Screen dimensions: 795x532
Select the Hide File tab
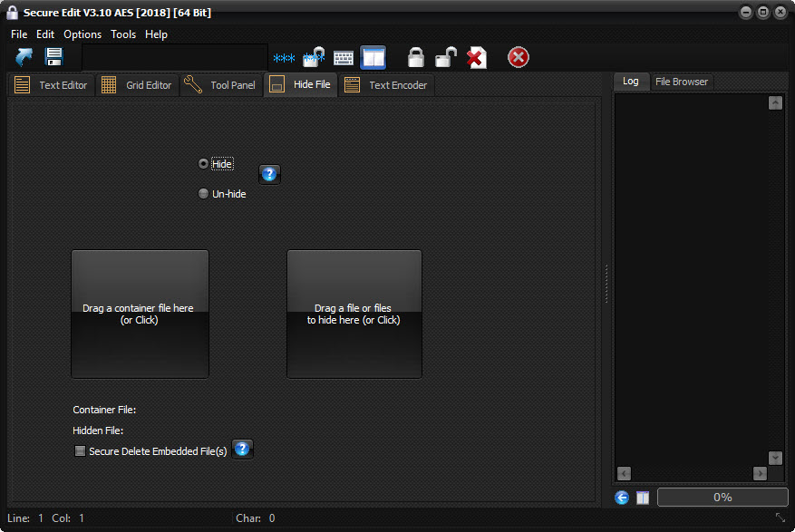300,84
